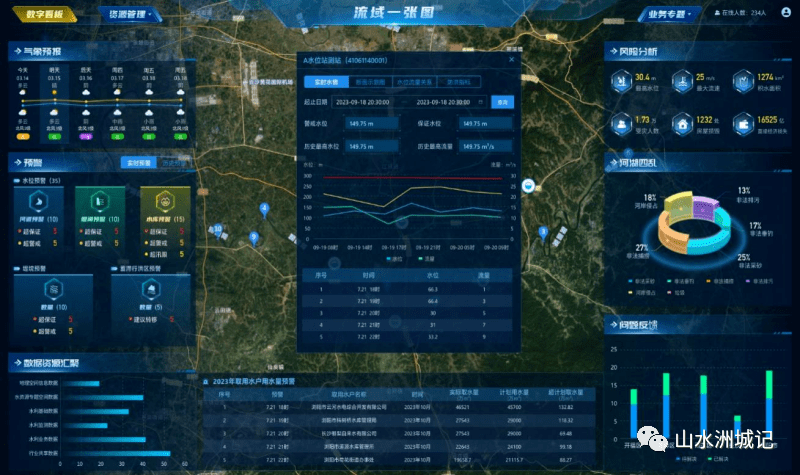800x475 pixels.
Task: Click map marker numbered 4
Action: coord(264,209)
